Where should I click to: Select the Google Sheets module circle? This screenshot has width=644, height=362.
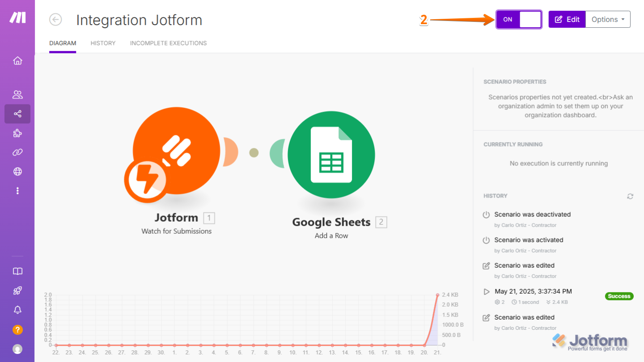click(x=331, y=155)
